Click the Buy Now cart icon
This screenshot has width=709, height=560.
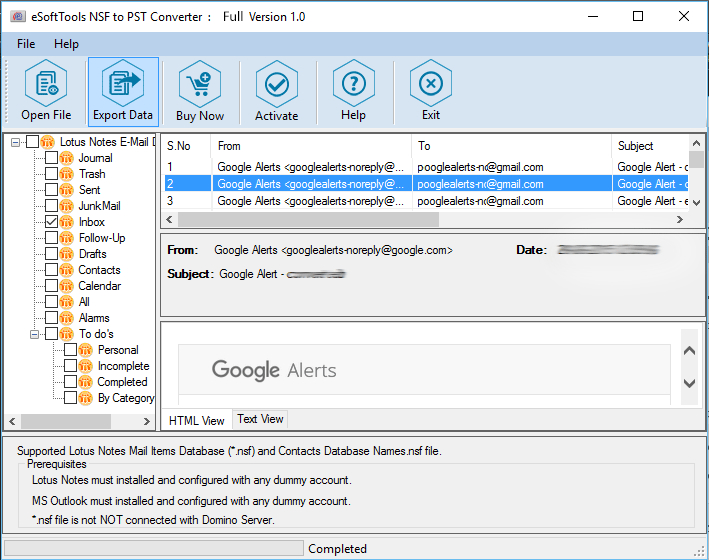coord(200,84)
